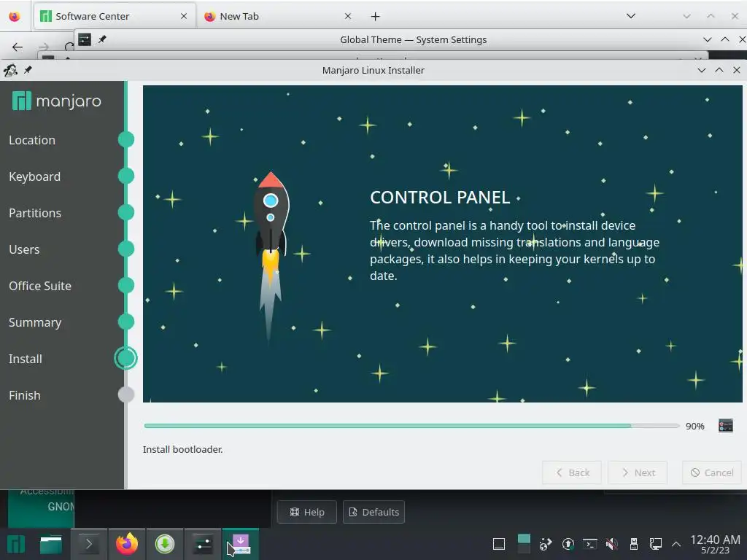Click the System Settings window icon
The image size is (747, 560).
coord(85,39)
